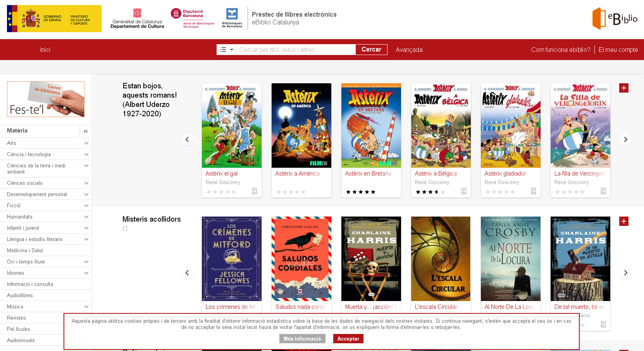644x351 pixels.
Task: Expand the Música category
Action: pyautogui.click(x=86, y=307)
